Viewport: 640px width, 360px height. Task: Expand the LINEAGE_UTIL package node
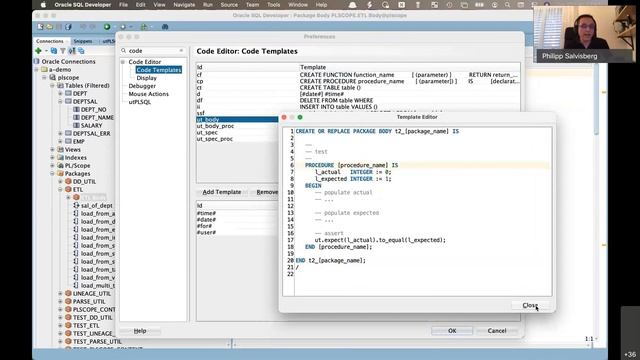click(x=60, y=293)
